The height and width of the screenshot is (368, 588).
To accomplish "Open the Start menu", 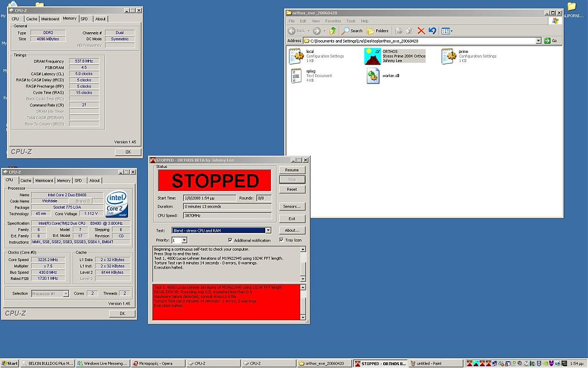I will tap(9, 363).
